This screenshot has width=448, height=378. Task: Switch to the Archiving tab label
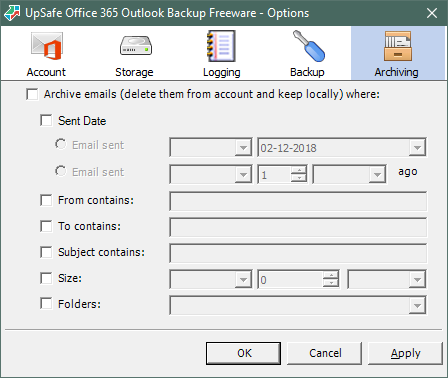point(396,72)
